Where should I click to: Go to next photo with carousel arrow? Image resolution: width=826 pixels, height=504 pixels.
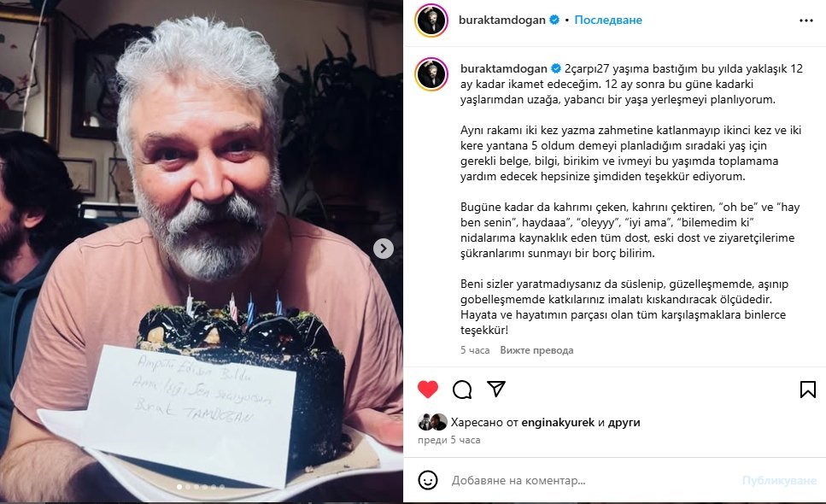pyautogui.click(x=384, y=249)
